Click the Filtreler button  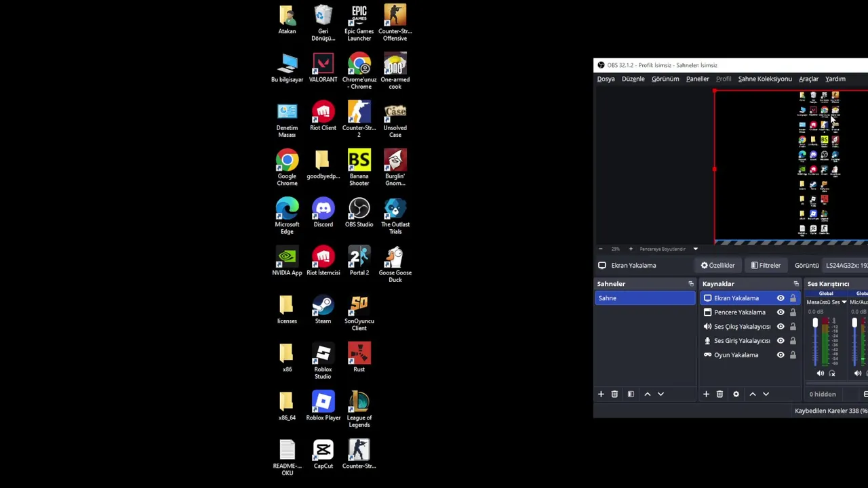pyautogui.click(x=766, y=266)
